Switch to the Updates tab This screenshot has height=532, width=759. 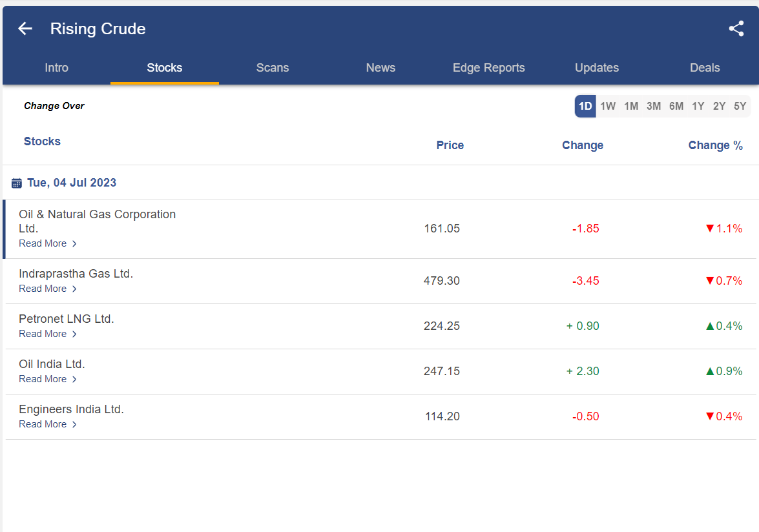point(597,68)
